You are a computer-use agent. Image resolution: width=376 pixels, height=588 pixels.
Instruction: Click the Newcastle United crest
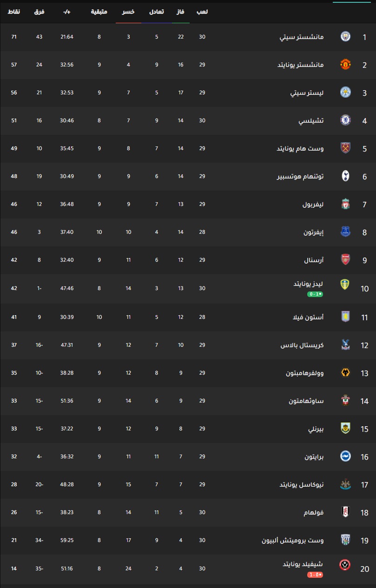(x=345, y=484)
